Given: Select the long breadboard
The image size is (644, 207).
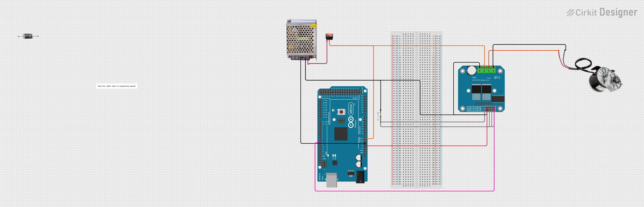Looking at the screenshot, I should click(416, 110).
